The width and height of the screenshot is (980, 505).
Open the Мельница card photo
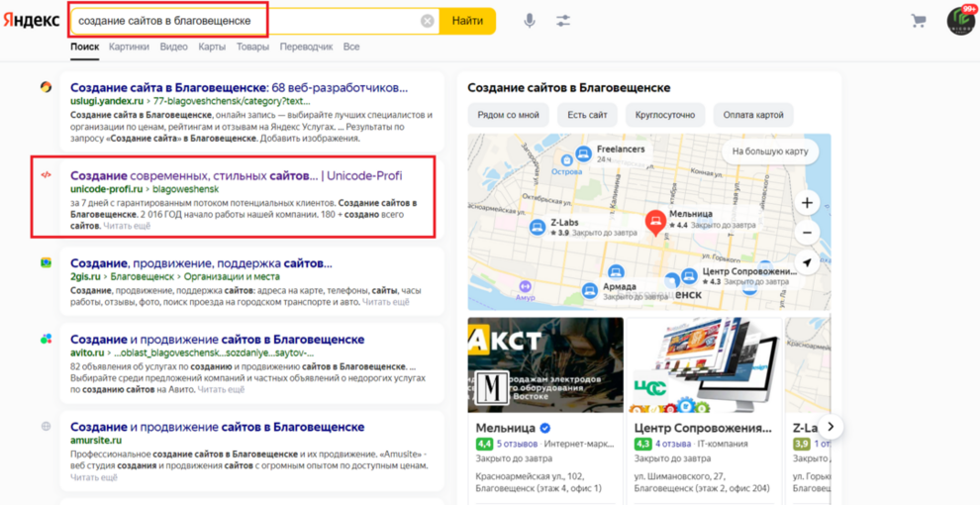click(545, 365)
